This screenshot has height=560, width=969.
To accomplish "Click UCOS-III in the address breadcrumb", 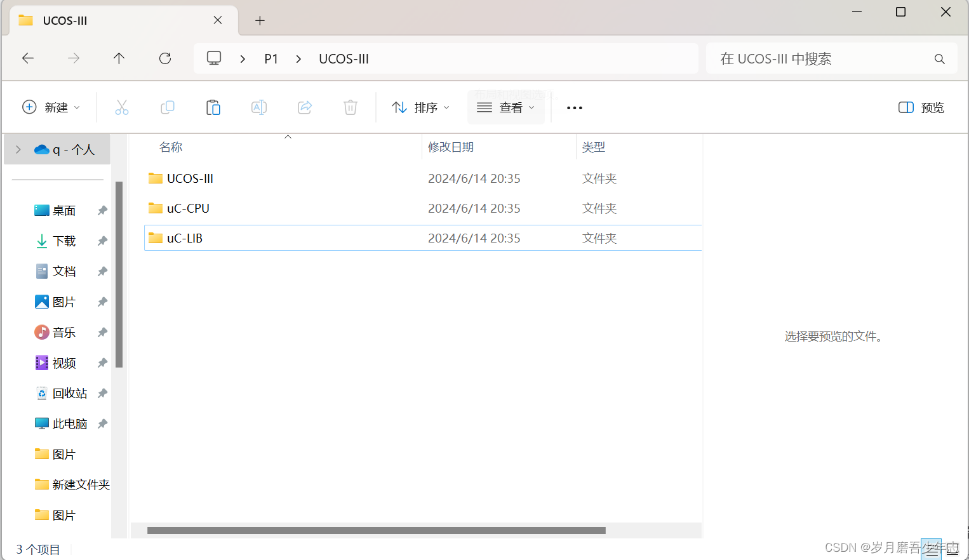I will tap(344, 59).
